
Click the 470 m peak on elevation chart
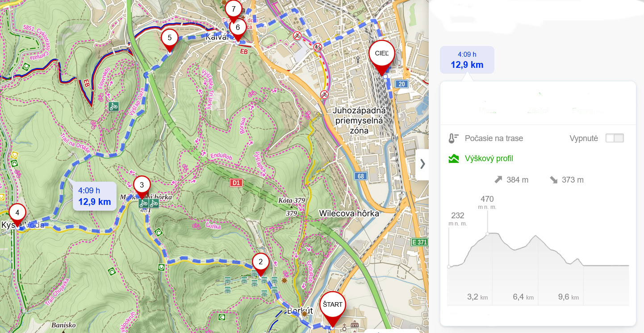click(x=487, y=233)
